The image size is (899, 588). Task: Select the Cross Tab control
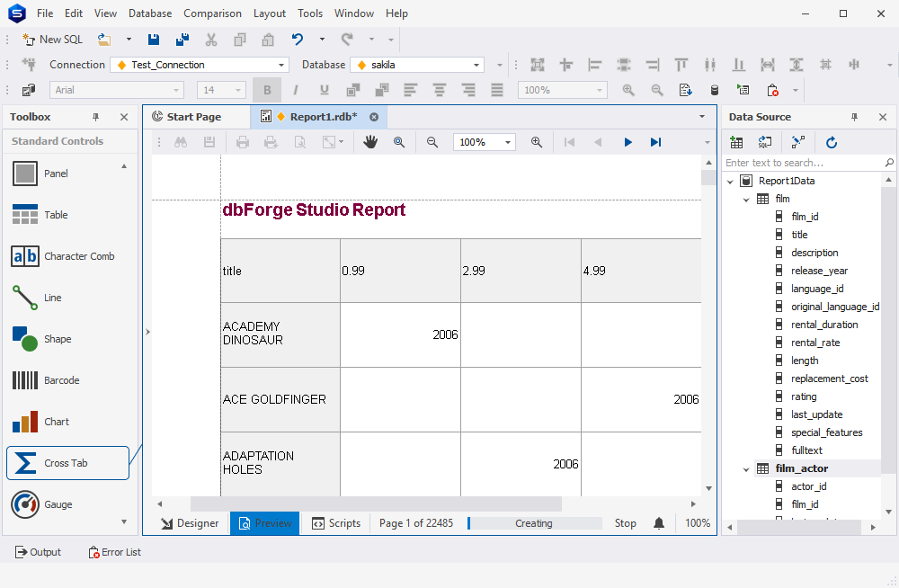(67, 463)
